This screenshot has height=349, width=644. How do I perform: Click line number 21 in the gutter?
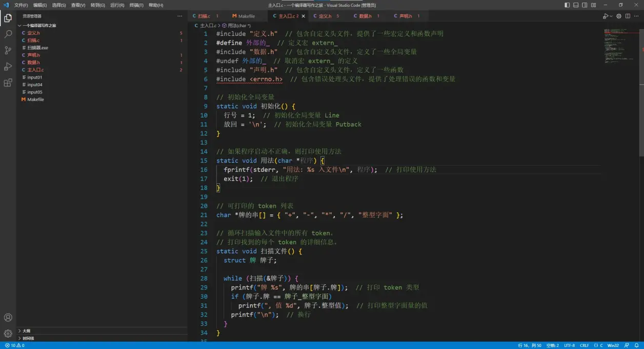pyautogui.click(x=204, y=215)
